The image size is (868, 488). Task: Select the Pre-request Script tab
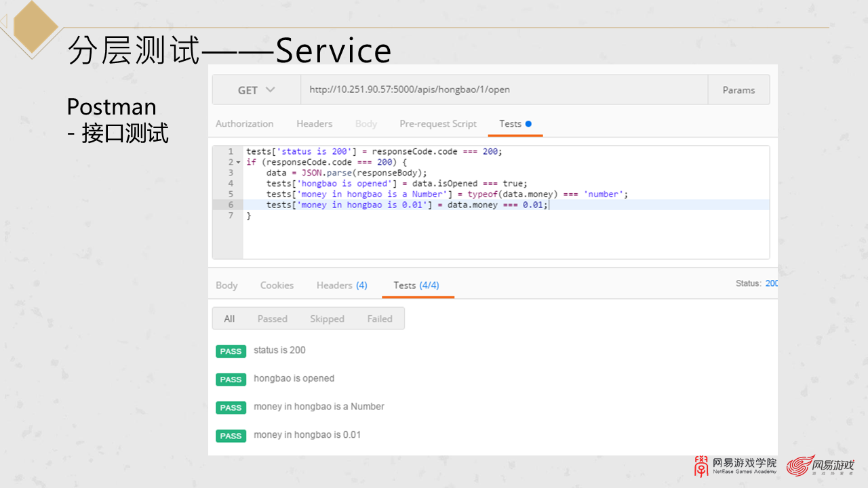point(438,124)
